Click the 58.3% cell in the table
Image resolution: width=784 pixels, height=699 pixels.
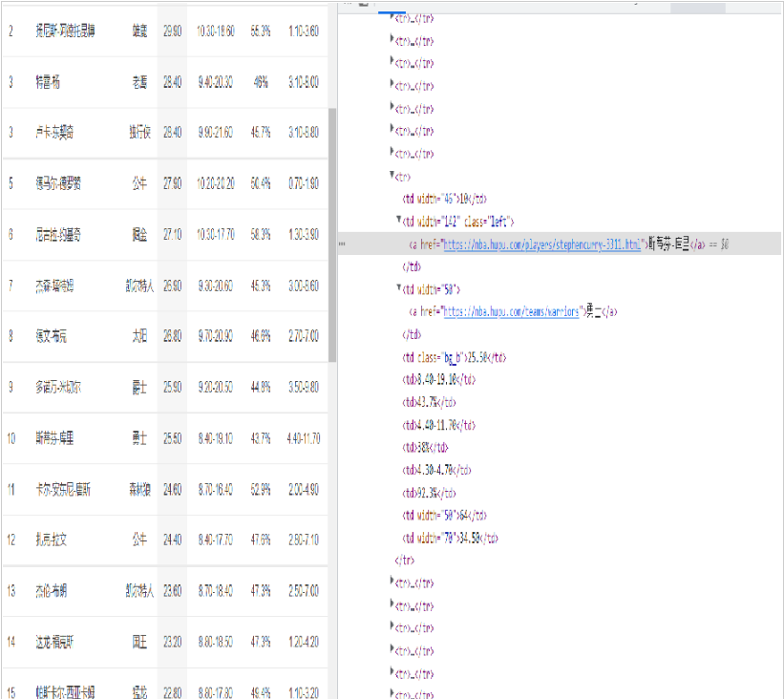coord(261,235)
